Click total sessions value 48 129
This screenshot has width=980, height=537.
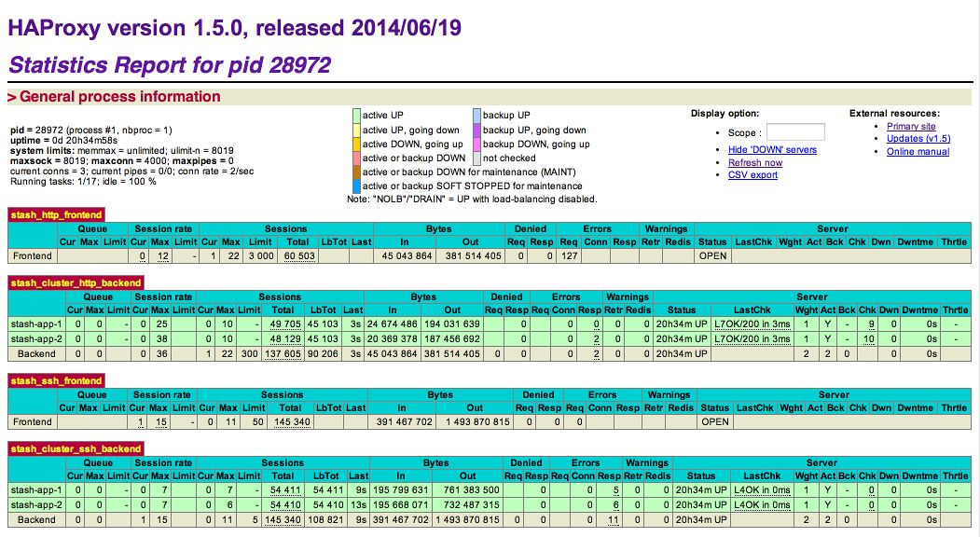[x=285, y=338]
